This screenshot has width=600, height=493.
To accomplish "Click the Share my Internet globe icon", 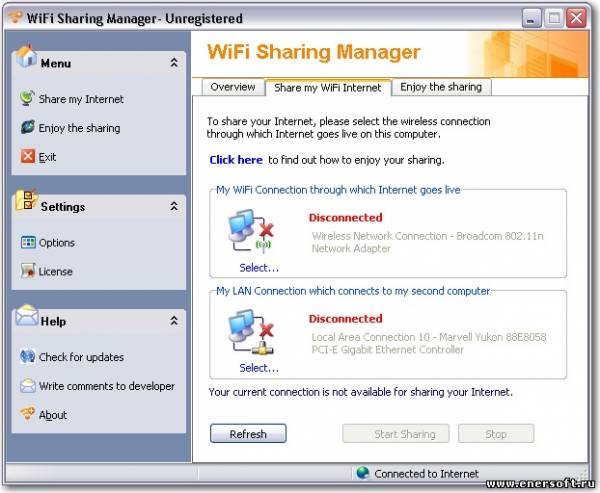I will point(27,99).
